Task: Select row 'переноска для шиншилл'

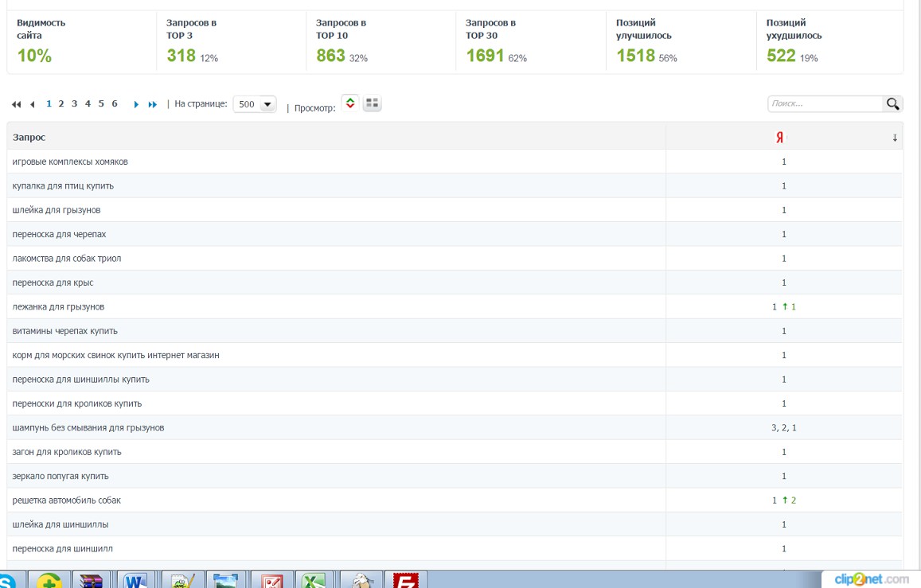Action: (454, 549)
